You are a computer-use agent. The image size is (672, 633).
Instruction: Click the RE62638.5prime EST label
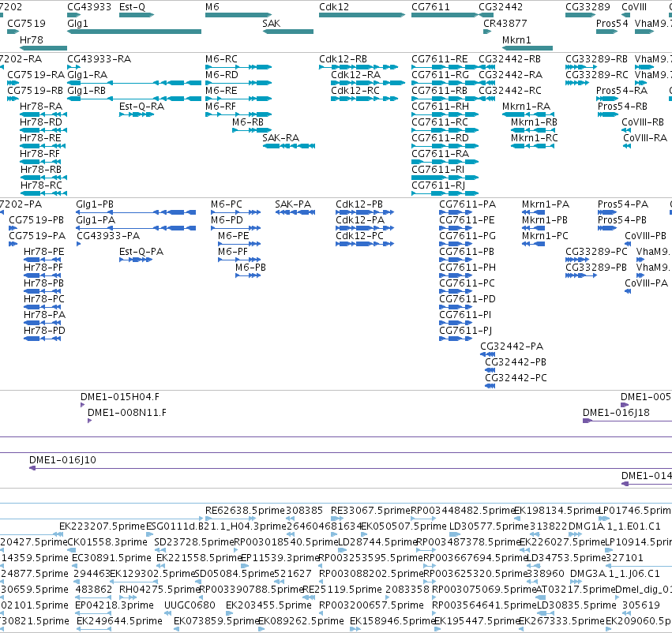click(x=245, y=510)
